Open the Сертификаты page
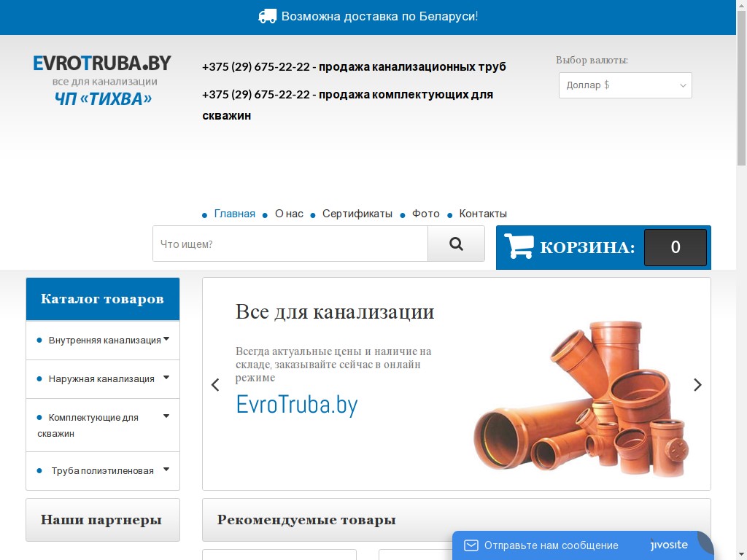Screen dimensions: 747x560 pos(357,214)
